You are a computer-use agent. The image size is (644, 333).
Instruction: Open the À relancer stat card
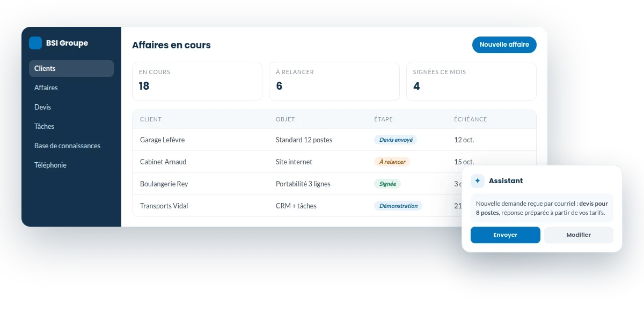pyautogui.click(x=334, y=81)
